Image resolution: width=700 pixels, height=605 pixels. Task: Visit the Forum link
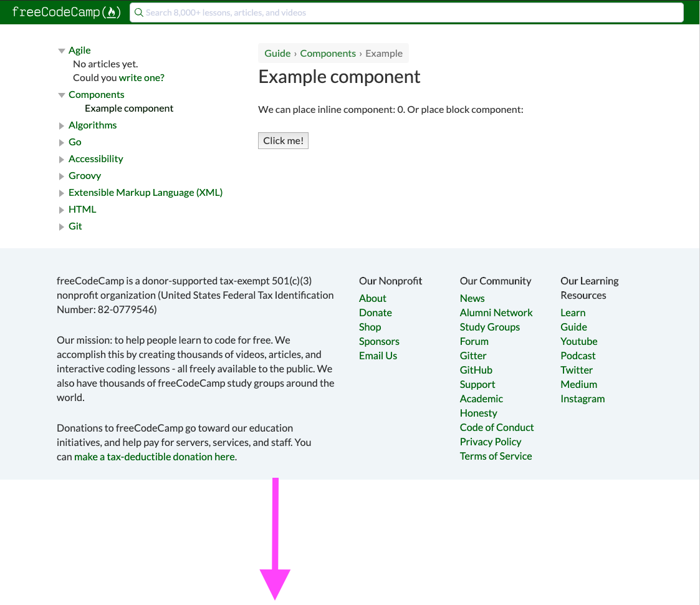[x=474, y=341]
